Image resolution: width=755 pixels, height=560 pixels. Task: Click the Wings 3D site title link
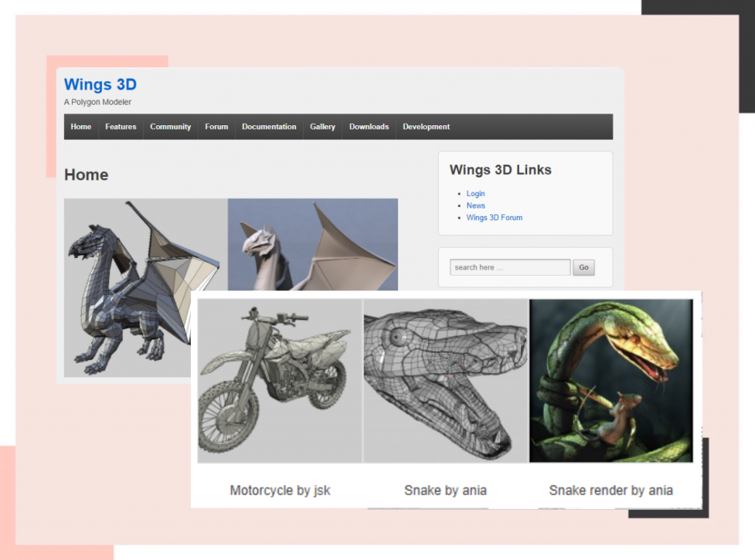coord(100,84)
